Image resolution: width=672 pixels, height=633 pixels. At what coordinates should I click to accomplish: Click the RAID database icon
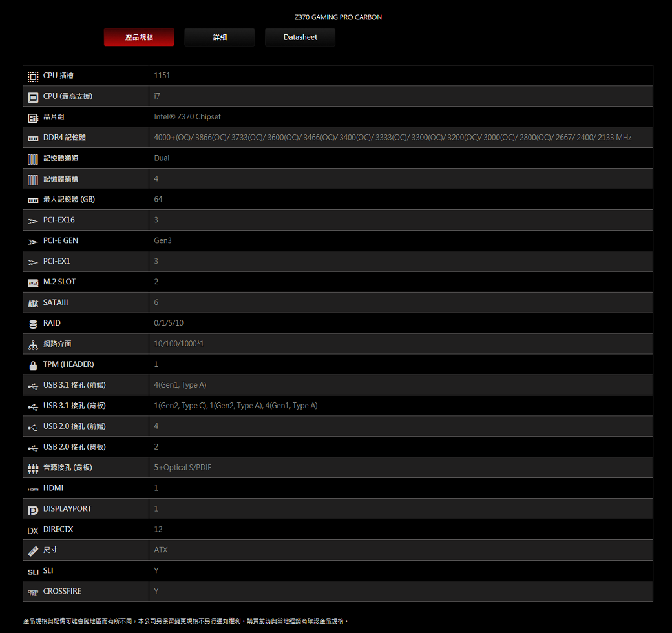tap(33, 324)
